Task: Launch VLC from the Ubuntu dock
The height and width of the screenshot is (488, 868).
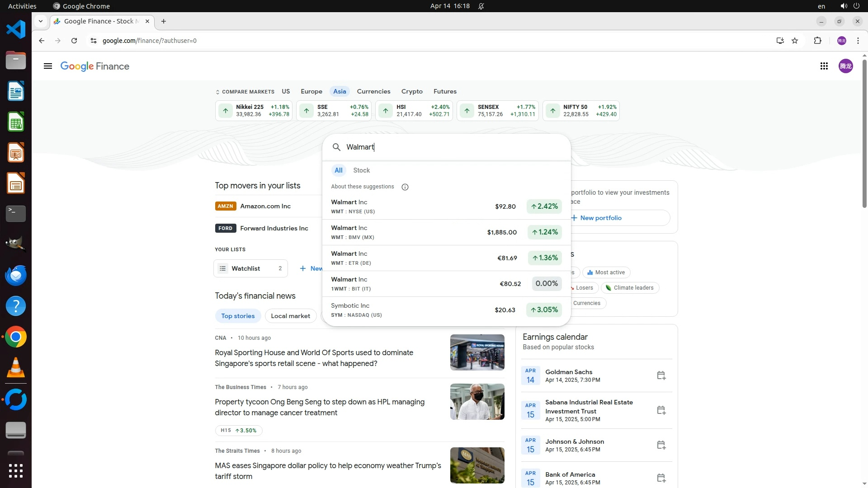Action: pos(16,368)
